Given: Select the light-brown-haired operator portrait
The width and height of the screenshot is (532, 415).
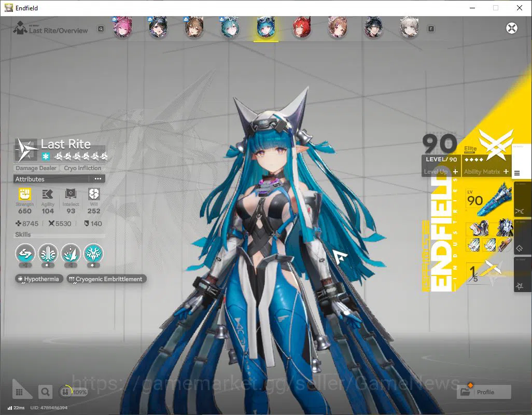Looking at the screenshot, I should pyautogui.click(x=338, y=27).
